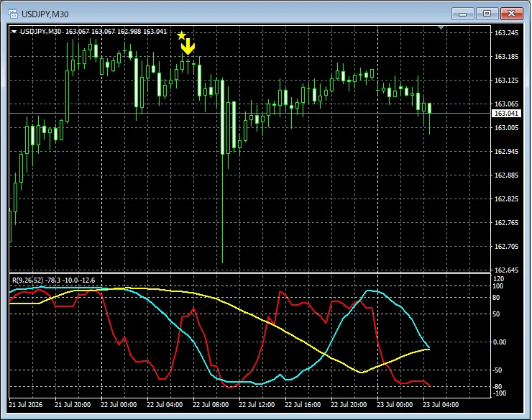
Task: Click the 22 Jul 16:00 time label
Action: (x=303, y=405)
